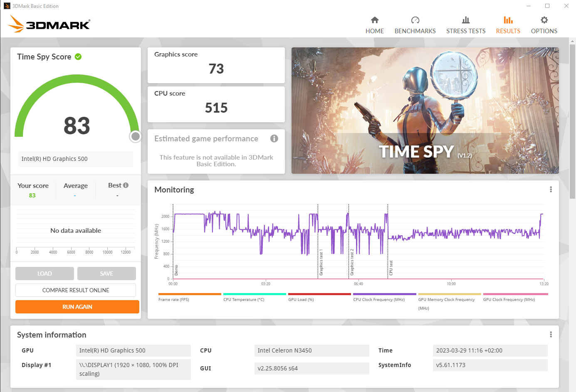The width and height of the screenshot is (576, 392).
Task: Open the Benchmarks tab
Action: tap(415, 25)
